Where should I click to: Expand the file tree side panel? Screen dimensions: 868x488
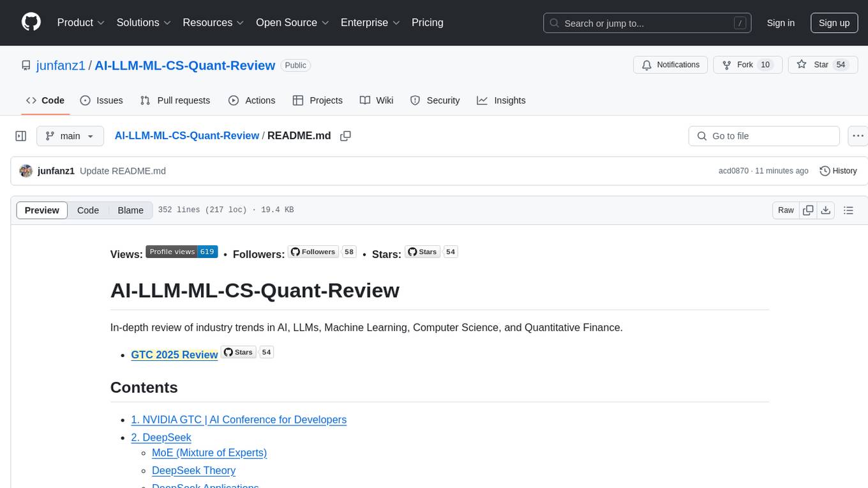click(21, 136)
